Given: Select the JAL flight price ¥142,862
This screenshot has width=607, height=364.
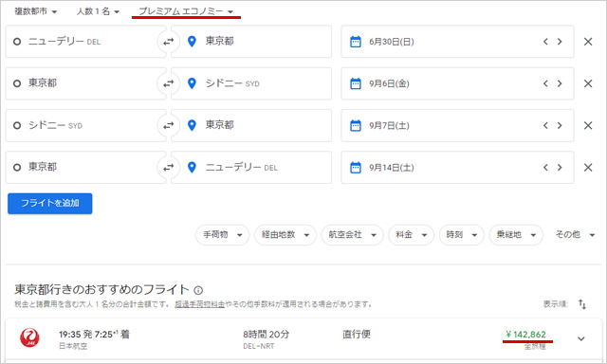Looking at the screenshot, I should coord(526,335).
